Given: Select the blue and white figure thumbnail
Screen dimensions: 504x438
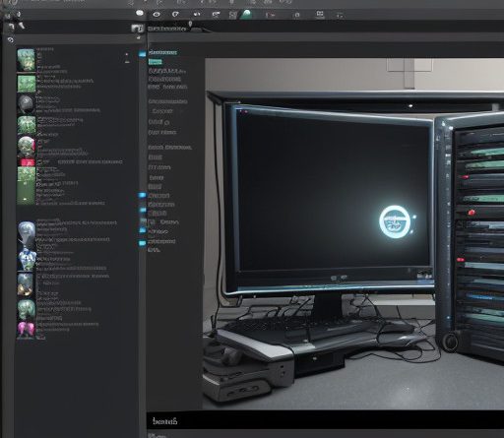Looking at the screenshot, I should [27, 259].
